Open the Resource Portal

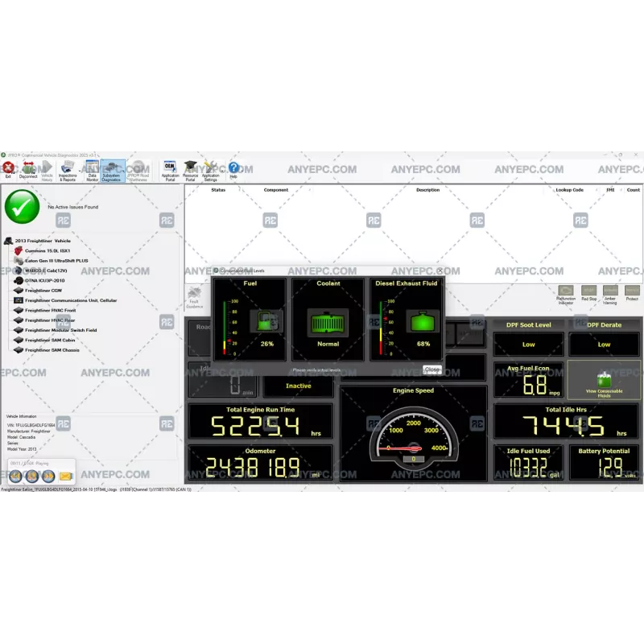[188, 170]
